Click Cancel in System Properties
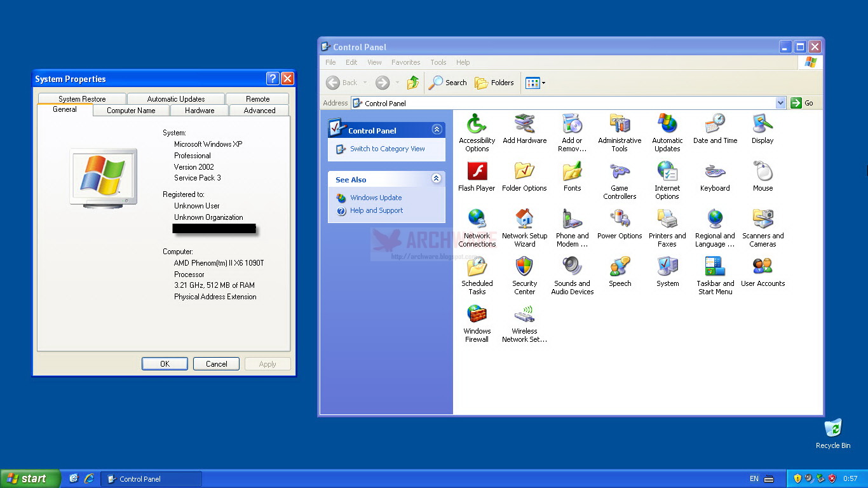The height and width of the screenshot is (488, 868). point(216,364)
